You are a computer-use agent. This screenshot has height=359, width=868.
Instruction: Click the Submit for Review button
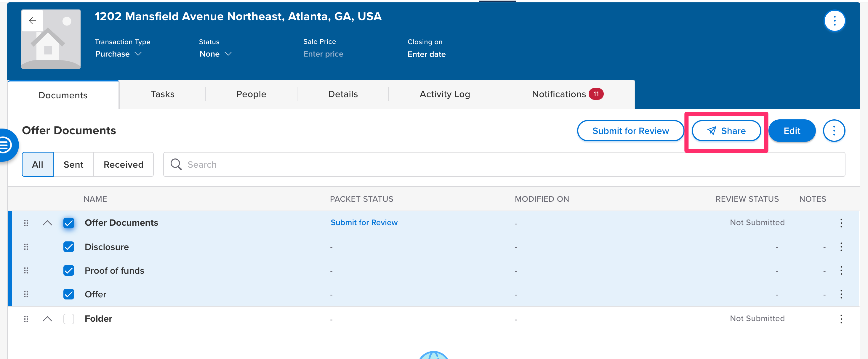coord(630,131)
